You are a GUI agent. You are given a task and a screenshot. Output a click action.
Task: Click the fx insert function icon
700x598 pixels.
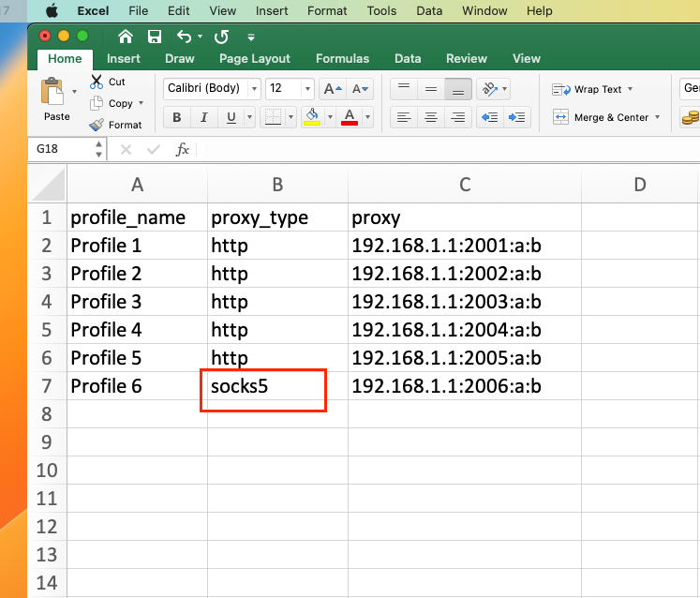[182, 149]
